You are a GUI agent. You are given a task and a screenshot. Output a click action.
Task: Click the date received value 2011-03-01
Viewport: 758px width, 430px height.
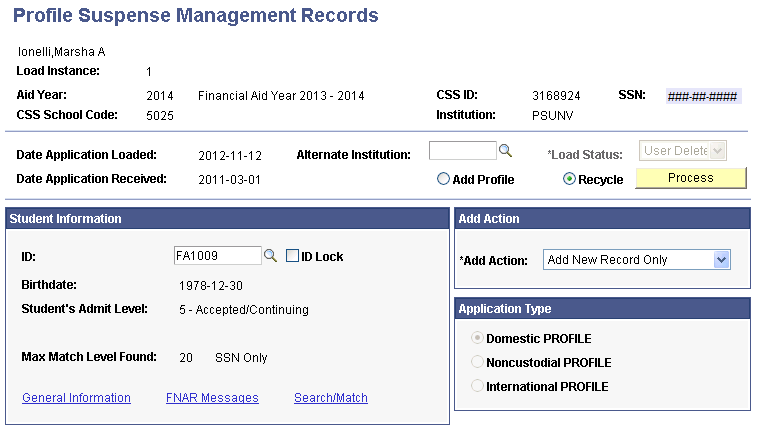(x=230, y=180)
